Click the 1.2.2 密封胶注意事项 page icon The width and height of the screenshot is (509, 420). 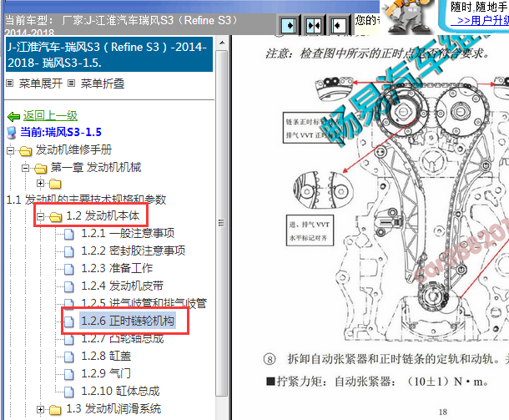tap(68, 251)
